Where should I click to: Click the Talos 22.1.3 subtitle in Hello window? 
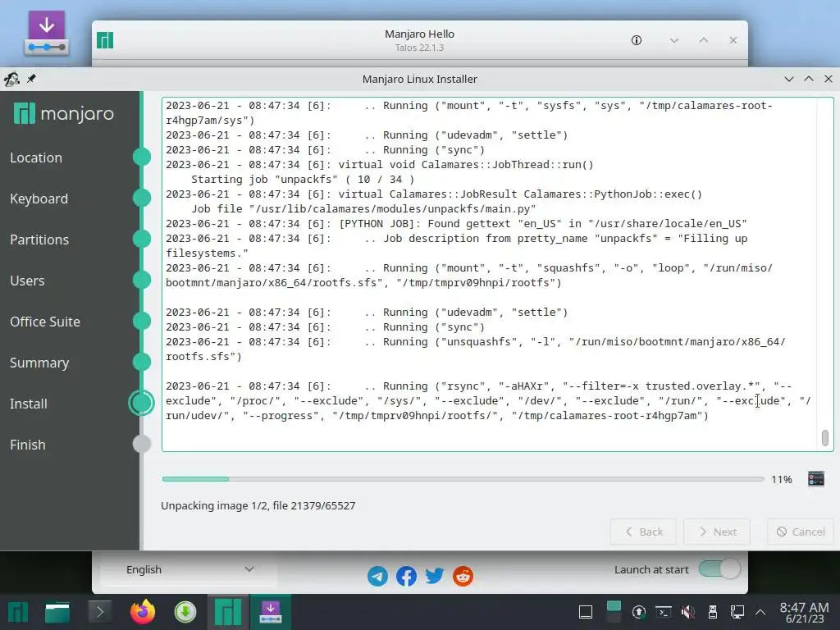coord(419,48)
